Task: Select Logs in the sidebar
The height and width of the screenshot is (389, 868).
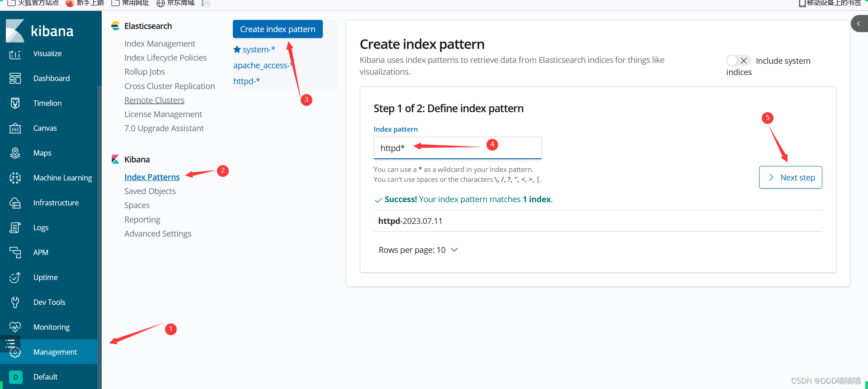Action: (x=41, y=228)
